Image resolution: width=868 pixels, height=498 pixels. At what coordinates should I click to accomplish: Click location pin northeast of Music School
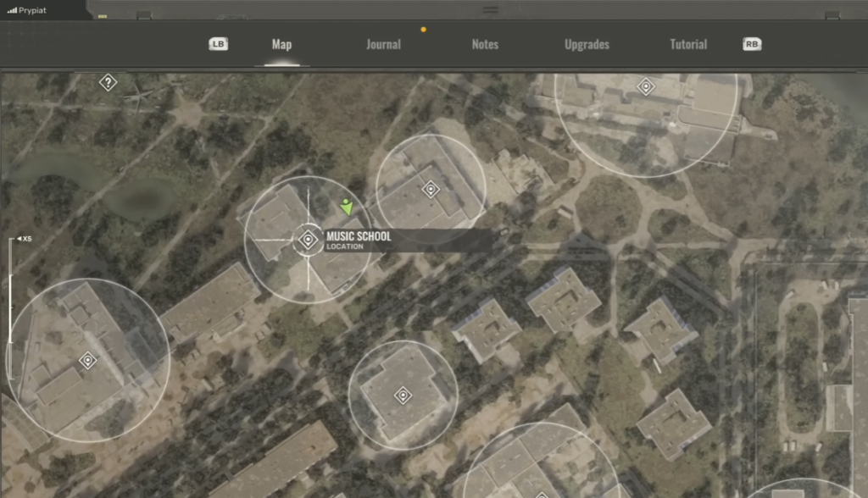click(431, 189)
